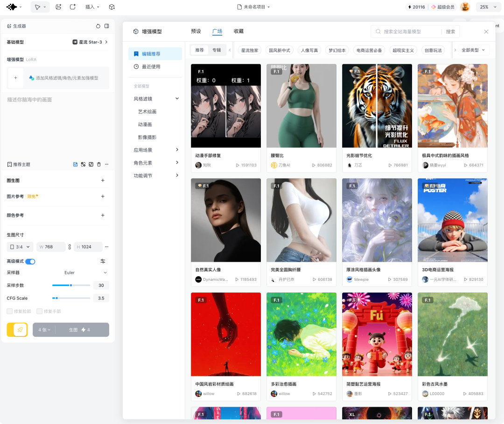504x424 pixels.
Task: Open base model 星流 Star-3 selector
Action: tap(90, 42)
